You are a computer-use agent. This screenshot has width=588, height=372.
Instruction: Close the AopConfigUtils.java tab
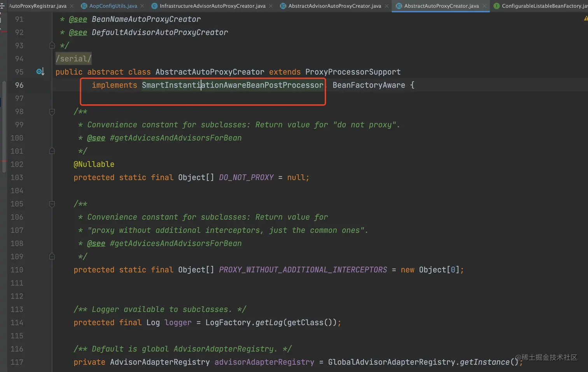tap(142, 6)
